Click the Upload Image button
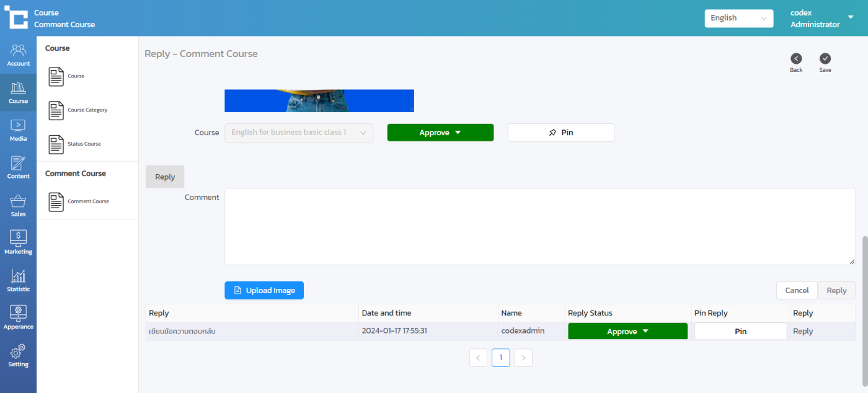868x393 pixels. pos(264,290)
